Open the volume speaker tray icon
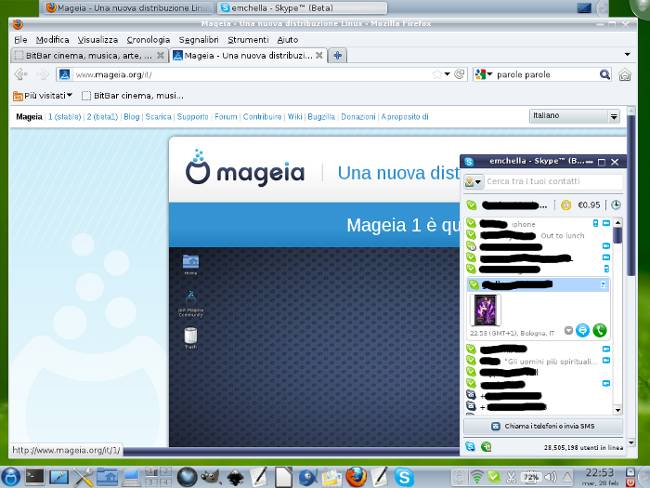Image resolution: width=650 pixels, height=488 pixels. click(550, 477)
